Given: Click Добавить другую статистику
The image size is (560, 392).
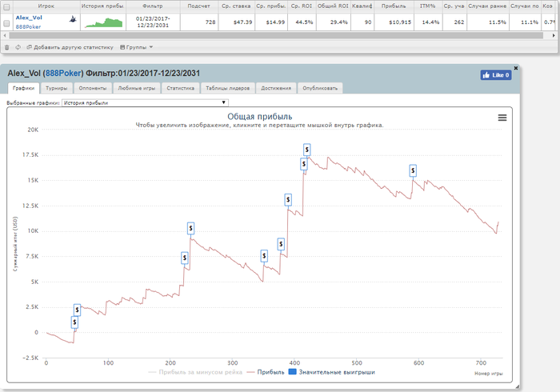Looking at the screenshot, I should pos(70,47).
